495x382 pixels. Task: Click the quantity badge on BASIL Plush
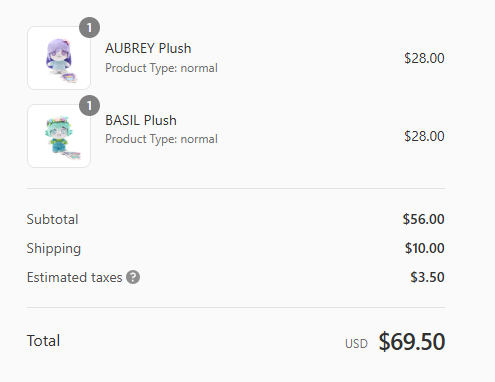coord(89,106)
